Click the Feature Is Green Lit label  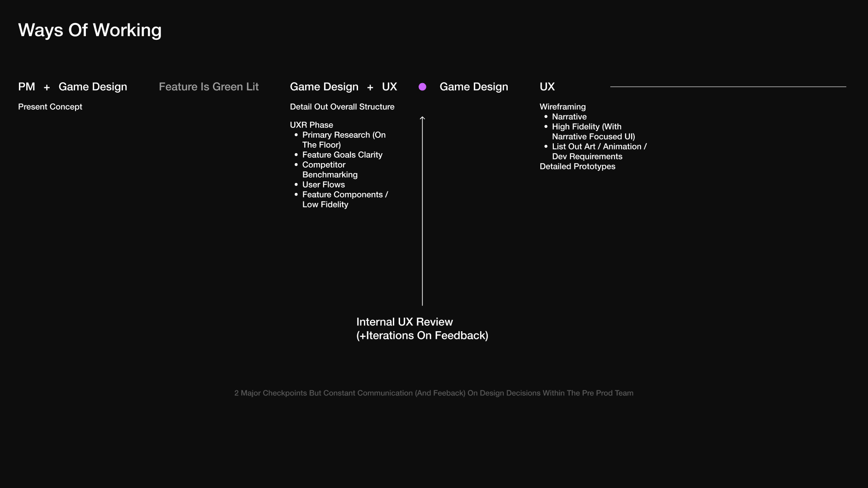[208, 87]
